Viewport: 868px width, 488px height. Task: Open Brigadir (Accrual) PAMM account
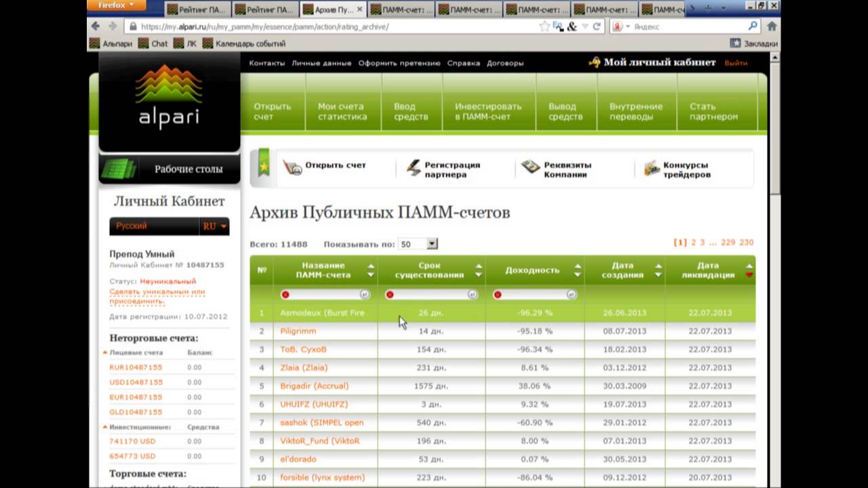(x=314, y=386)
